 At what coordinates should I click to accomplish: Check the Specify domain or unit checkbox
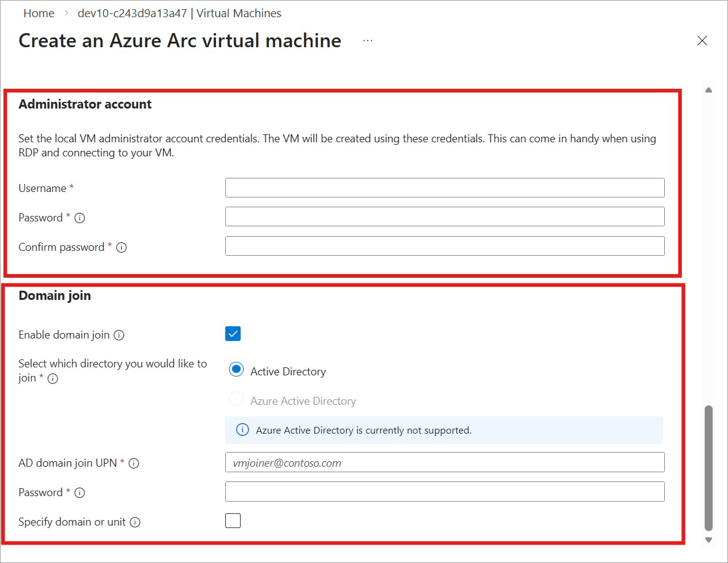click(x=233, y=521)
